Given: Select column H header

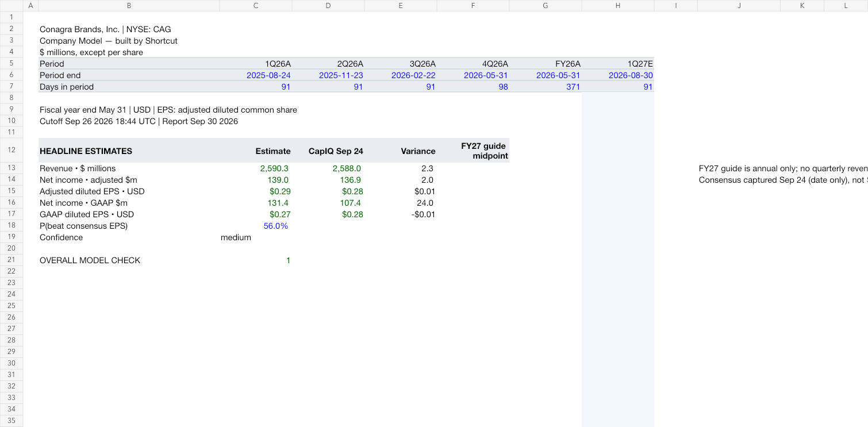Looking at the screenshot, I should click(618, 6).
